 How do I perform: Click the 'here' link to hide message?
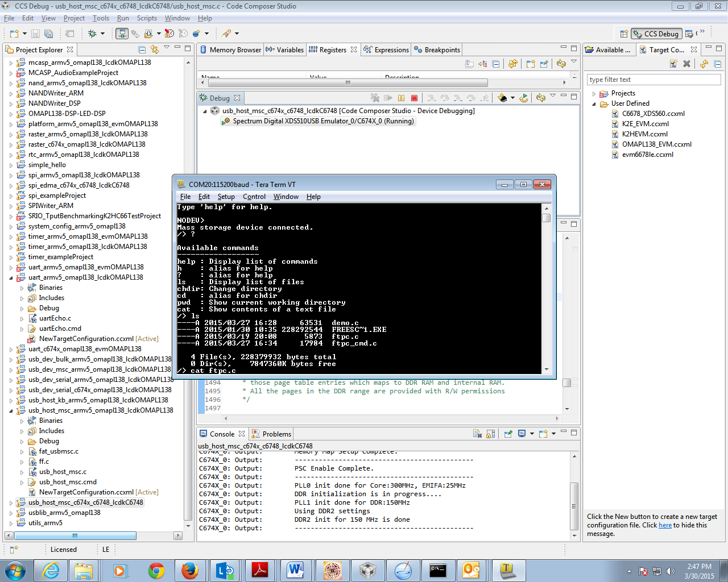tap(665, 525)
